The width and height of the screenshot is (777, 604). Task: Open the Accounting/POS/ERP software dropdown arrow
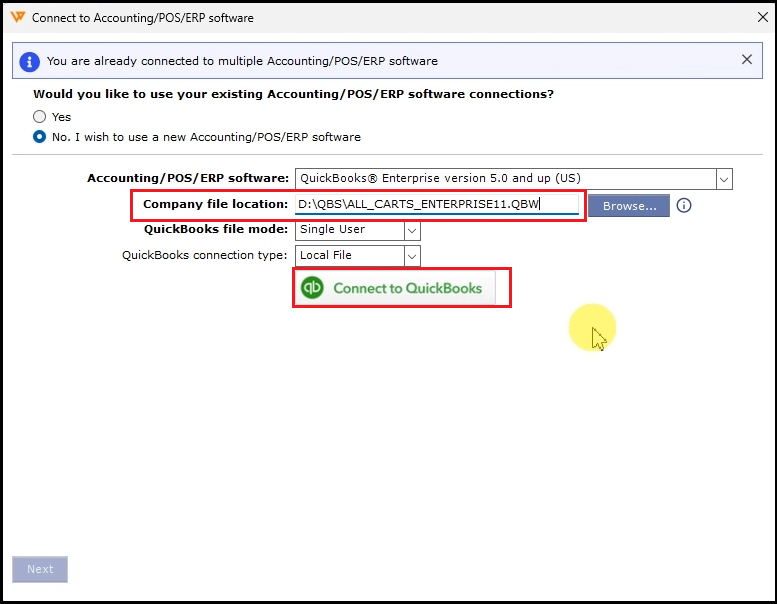point(724,179)
